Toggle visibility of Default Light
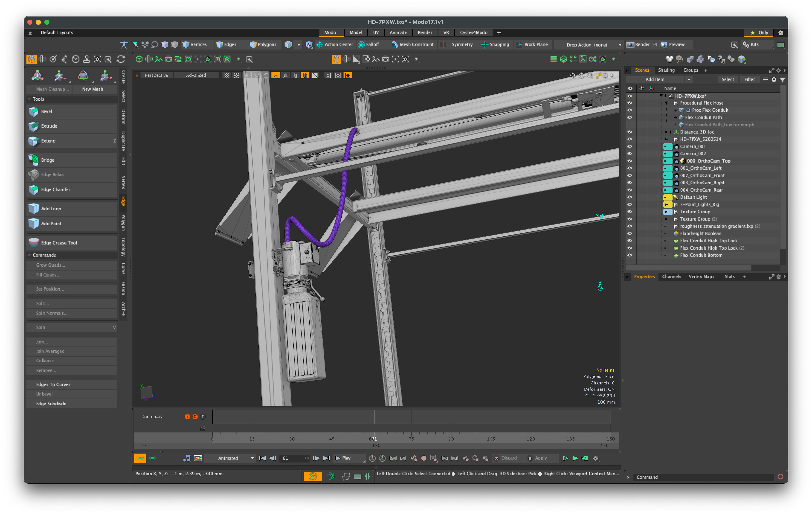 (x=629, y=197)
